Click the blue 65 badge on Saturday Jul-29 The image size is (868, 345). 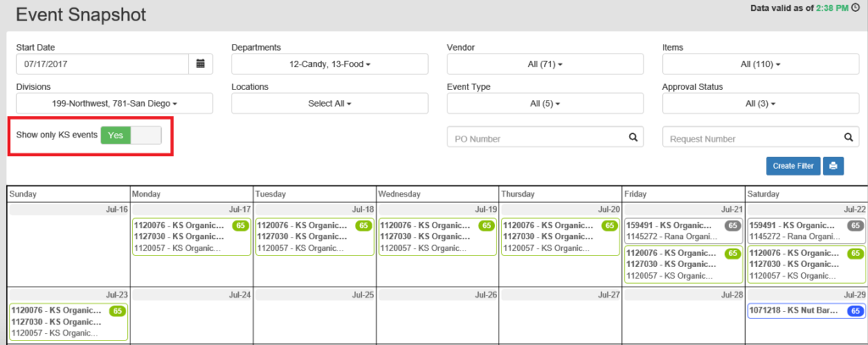856,312
